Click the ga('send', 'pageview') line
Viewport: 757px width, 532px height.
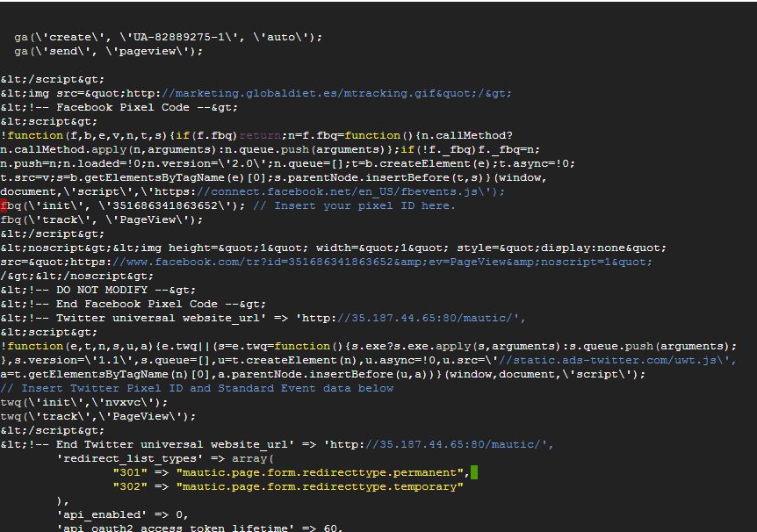109,51
